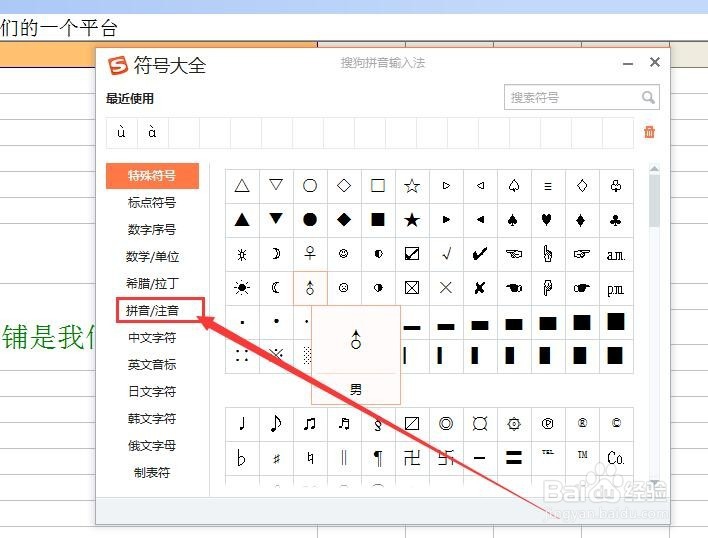Screen dimensions: 708x538
Task: Insert the quarter note ♩ symbol
Action: [242, 424]
